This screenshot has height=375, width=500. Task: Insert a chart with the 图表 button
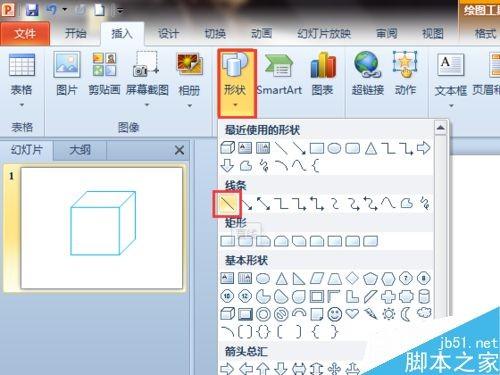[x=322, y=75]
